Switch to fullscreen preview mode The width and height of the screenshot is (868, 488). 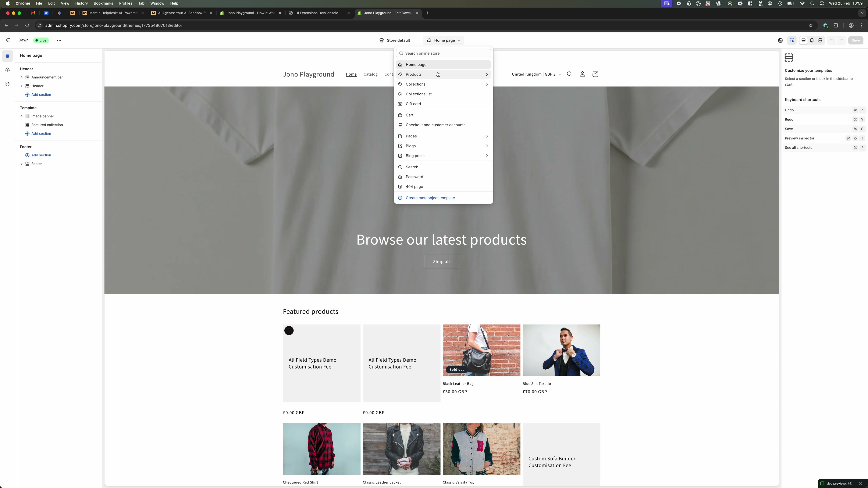pos(820,40)
